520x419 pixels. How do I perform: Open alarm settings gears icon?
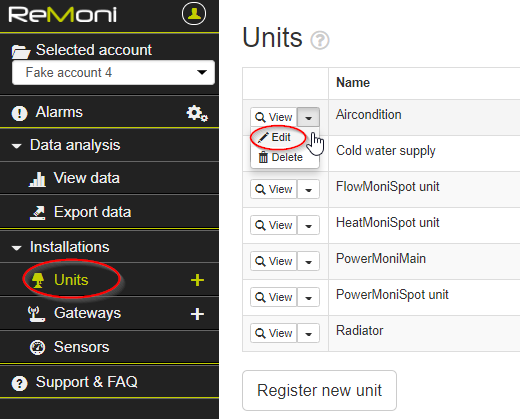click(x=197, y=113)
